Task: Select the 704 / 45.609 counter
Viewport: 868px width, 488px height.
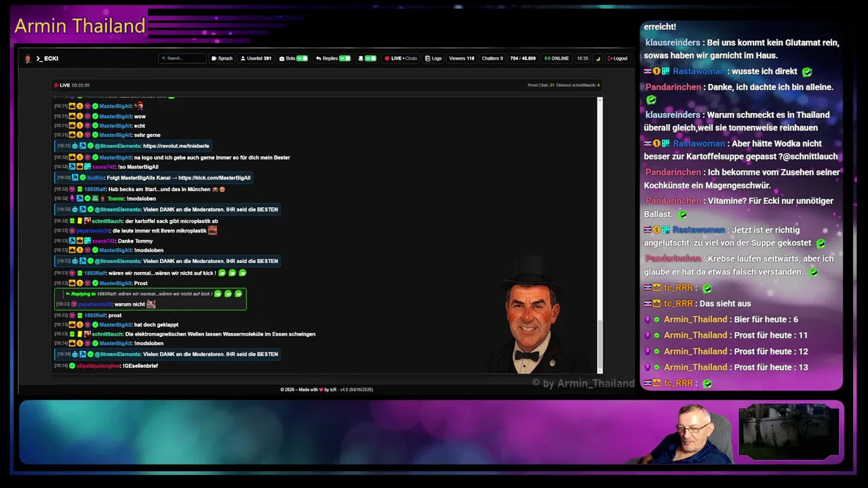Action: tap(523, 58)
